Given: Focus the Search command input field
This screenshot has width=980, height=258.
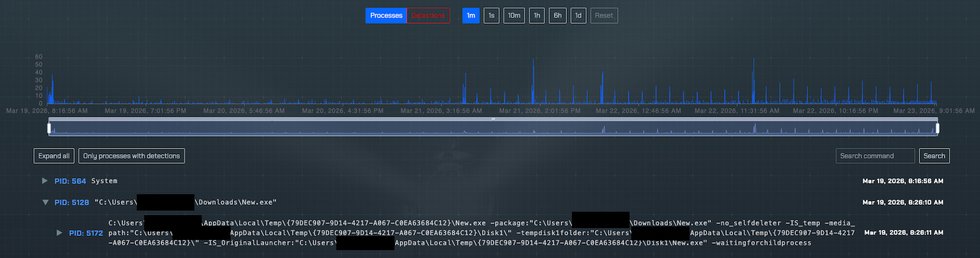Looking at the screenshot, I should 875,156.
